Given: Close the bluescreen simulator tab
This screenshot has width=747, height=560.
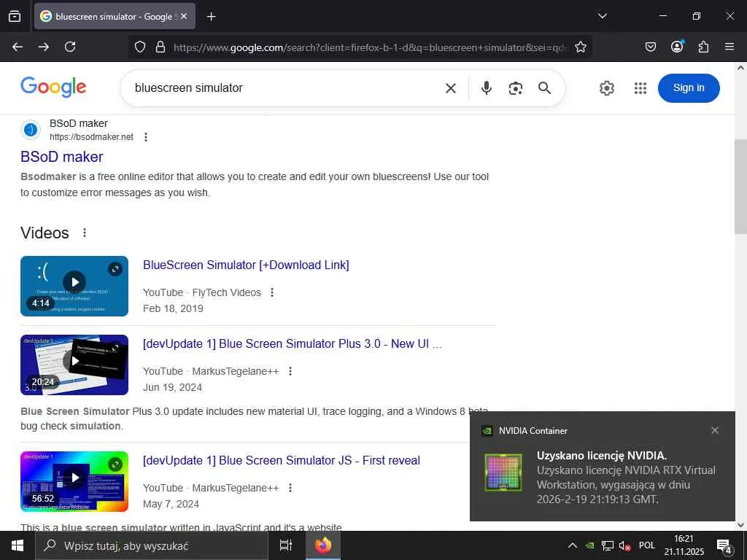Looking at the screenshot, I should [x=184, y=16].
